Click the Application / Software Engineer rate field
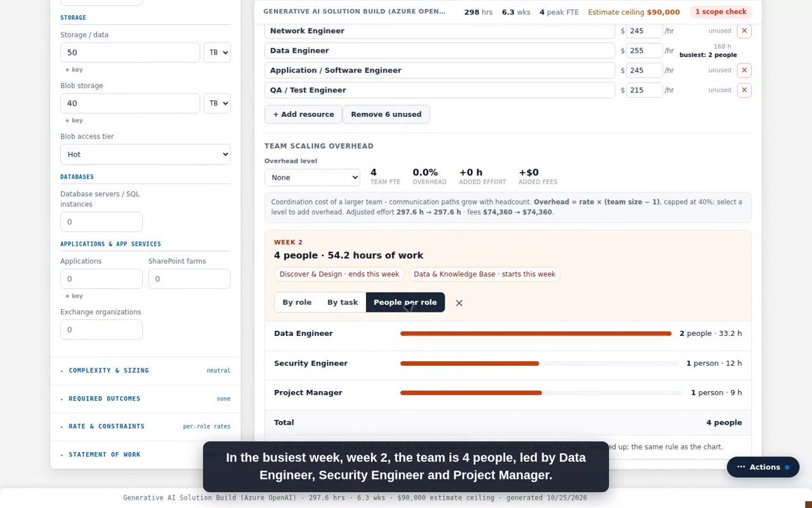812x508 pixels. point(645,70)
